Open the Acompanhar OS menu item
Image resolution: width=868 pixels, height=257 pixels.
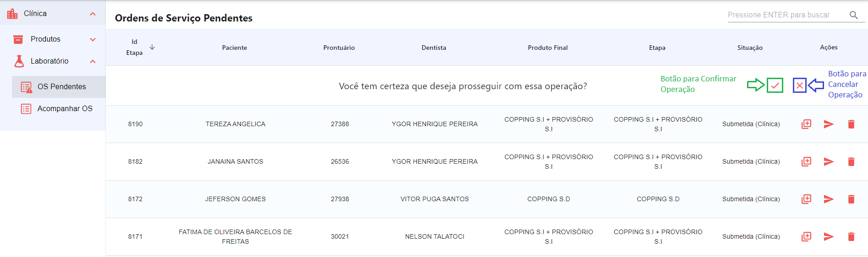(x=65, y=108)
